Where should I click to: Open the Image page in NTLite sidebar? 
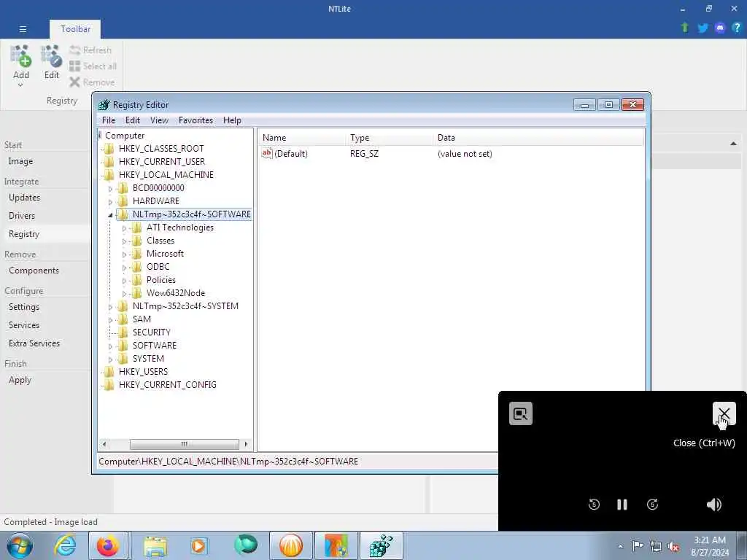20,161
